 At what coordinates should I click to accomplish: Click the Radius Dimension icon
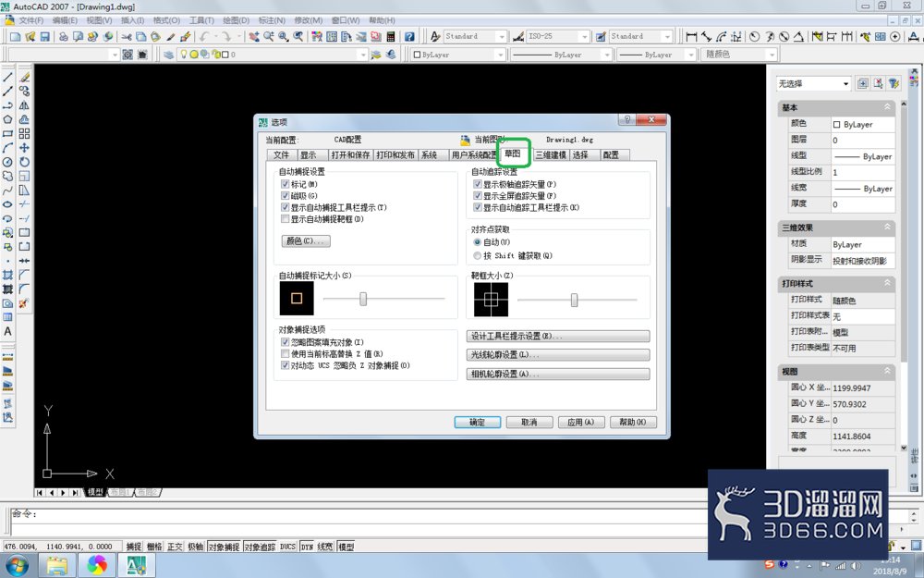click(754, 37)
